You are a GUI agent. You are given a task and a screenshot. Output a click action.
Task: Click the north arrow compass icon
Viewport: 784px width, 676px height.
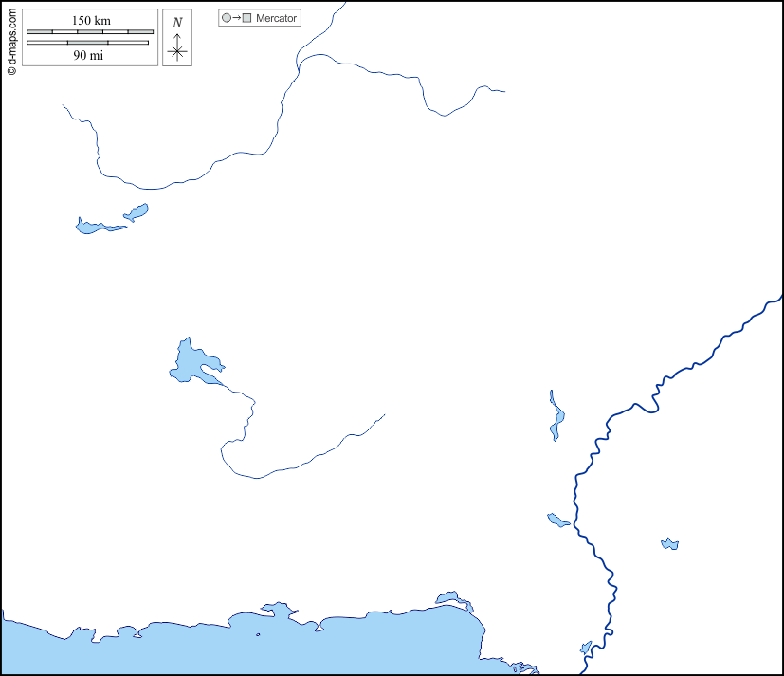177,39
